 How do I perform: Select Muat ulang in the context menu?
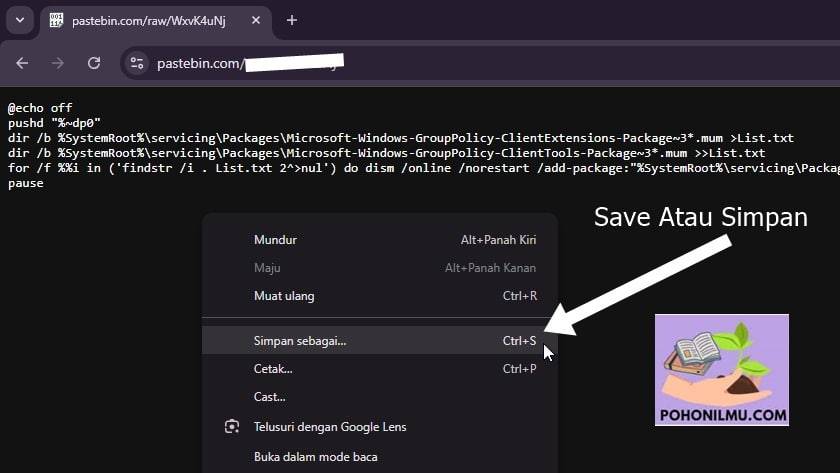pyautogui.click(x=380, y=296)
